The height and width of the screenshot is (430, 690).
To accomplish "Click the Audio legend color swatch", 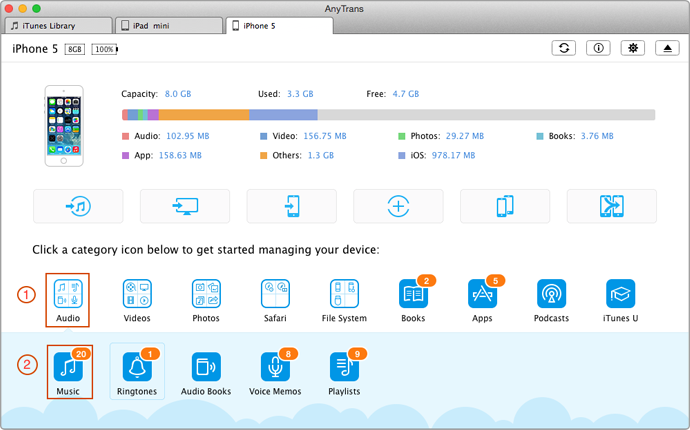I will [x=125, y=136].
